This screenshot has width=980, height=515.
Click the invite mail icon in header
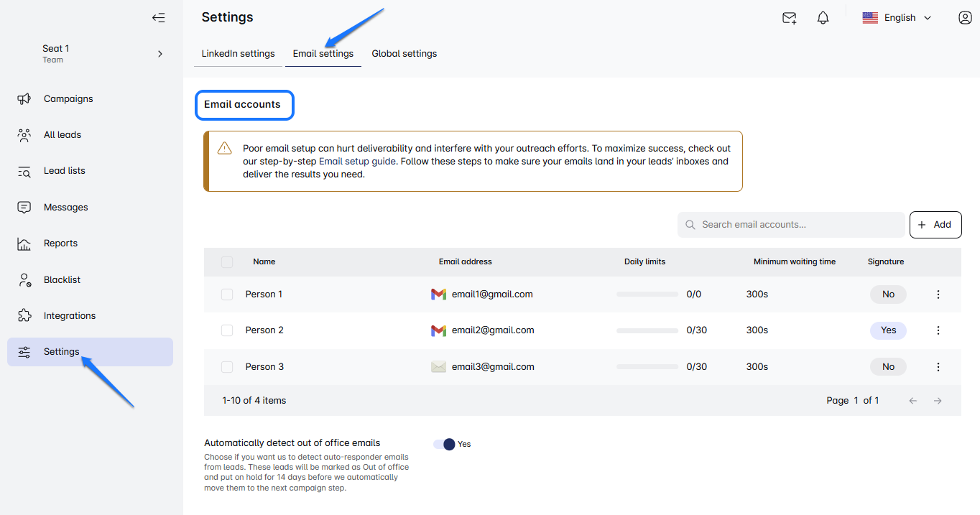click(789, 18)
